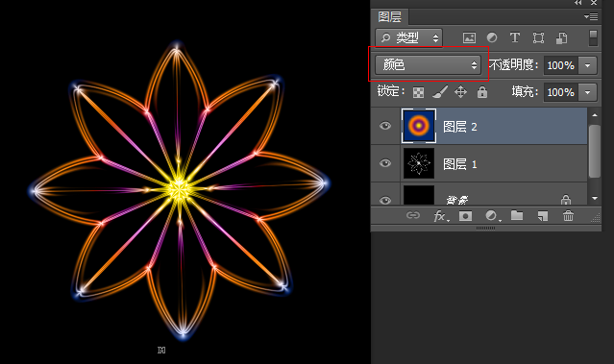Click the 填充 100% value field
This screenshot has height=364, width=614.
tap(561, 92)
